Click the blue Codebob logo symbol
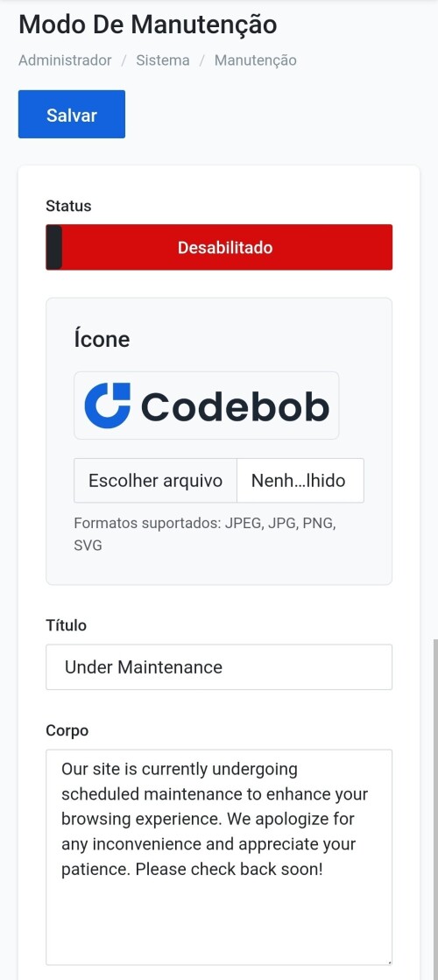The height and width of the screenshot is (980, 438). 108,405
